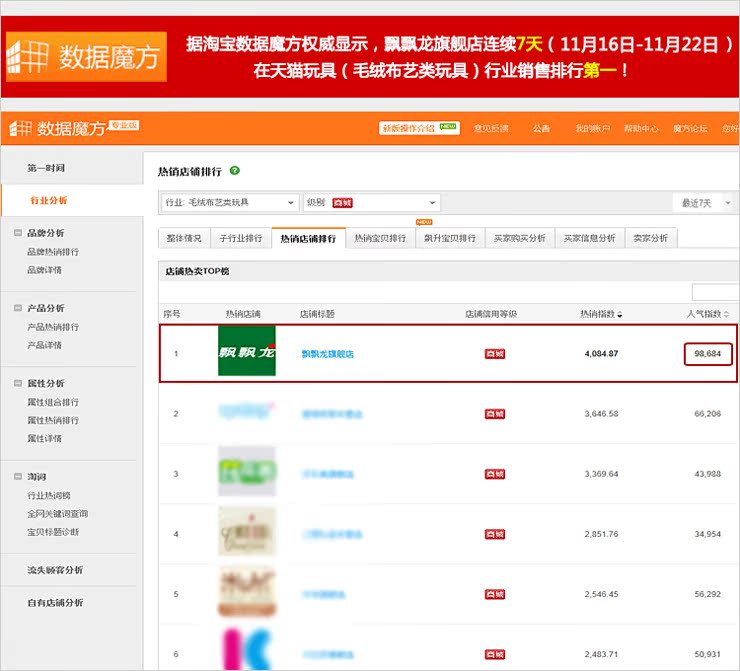740x671 pixels.
Task: Open 属性详情 in the sidebar
Action: click(x=44, y=438)
